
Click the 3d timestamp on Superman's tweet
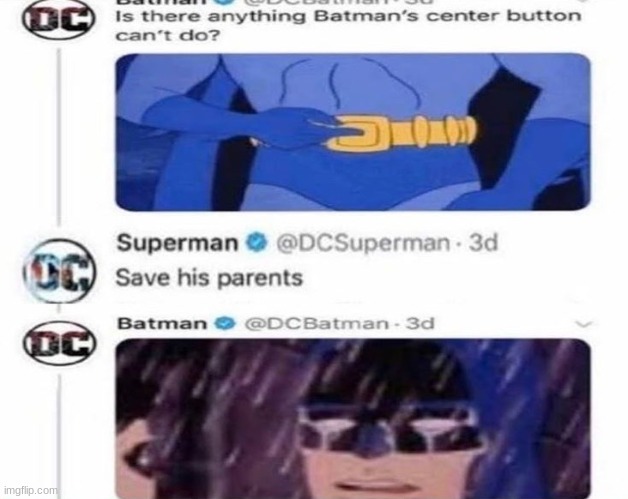point(483,242)
